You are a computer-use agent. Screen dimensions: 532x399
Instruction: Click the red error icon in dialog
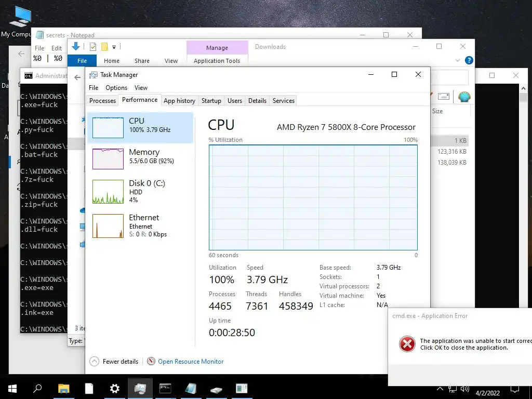407,344
